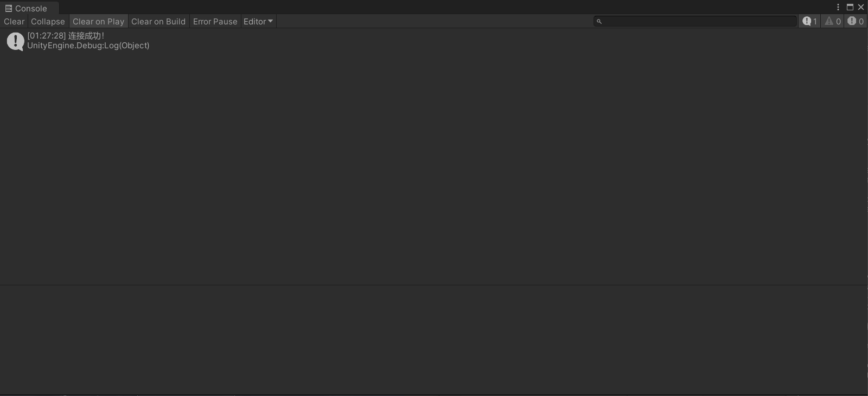Screen dimensions: 868x396
Task: Click the search magnifier icon
Action: point(599,22)
